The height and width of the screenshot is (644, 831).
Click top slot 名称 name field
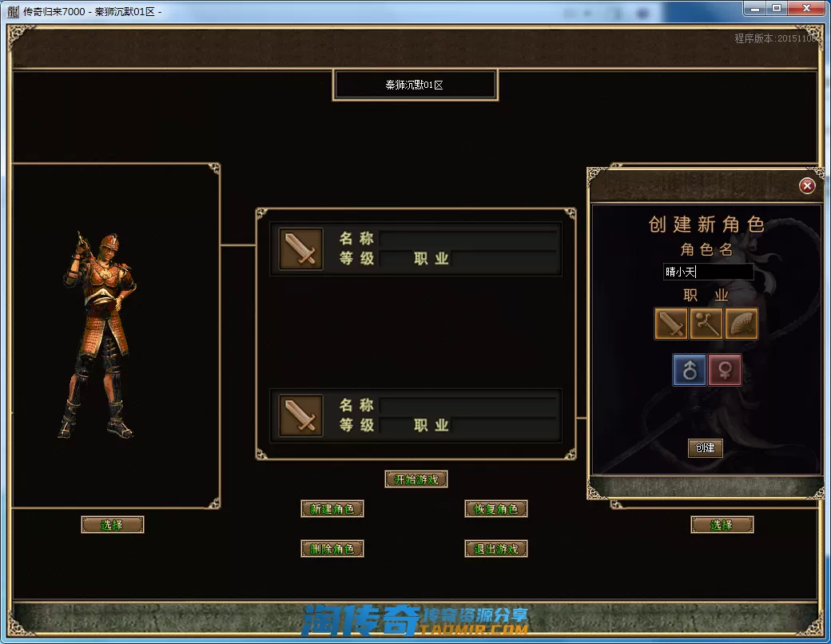[x=468, y=239]
